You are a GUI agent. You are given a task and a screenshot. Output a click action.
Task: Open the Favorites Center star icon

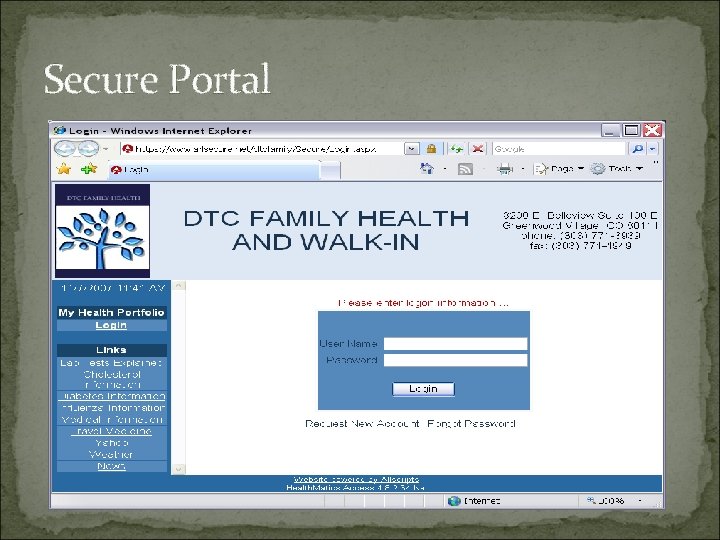coord(64,169)
